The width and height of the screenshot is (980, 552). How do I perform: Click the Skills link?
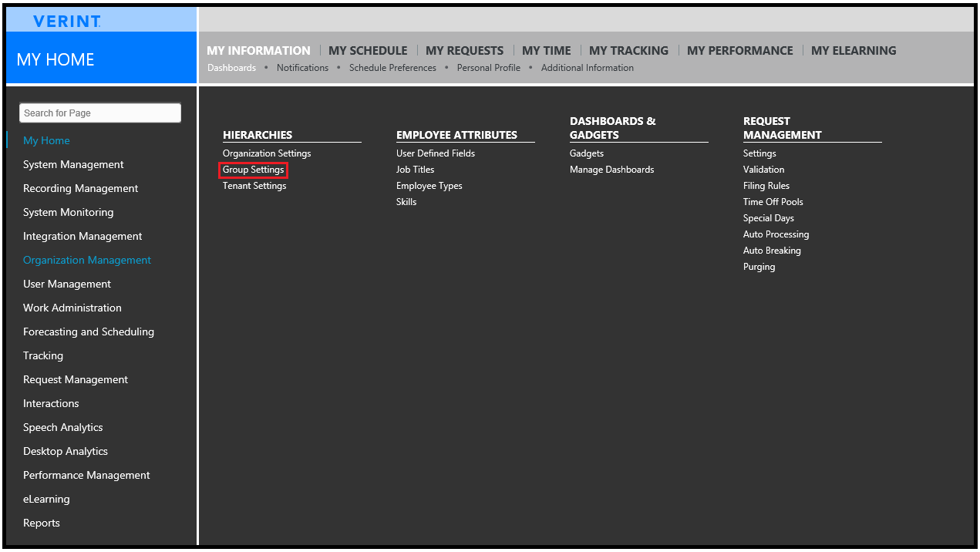pos(406,202)
